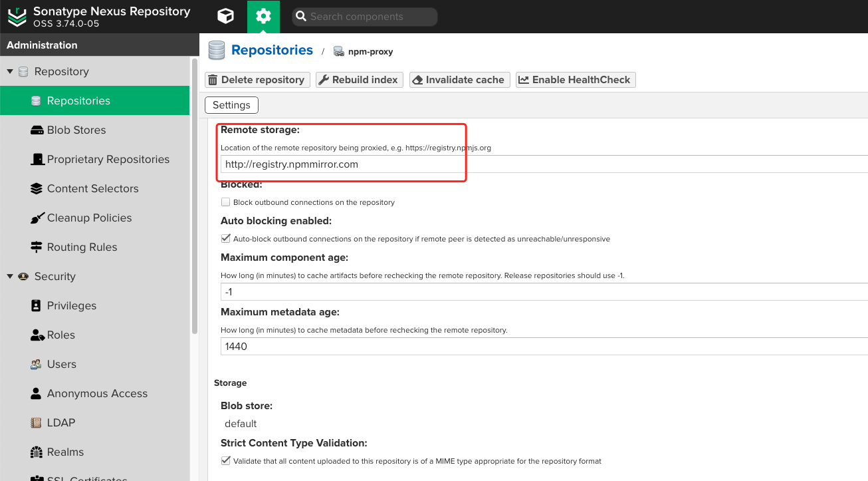Click the Roles user icon
The image size is (868, 481).
point(37,335)
